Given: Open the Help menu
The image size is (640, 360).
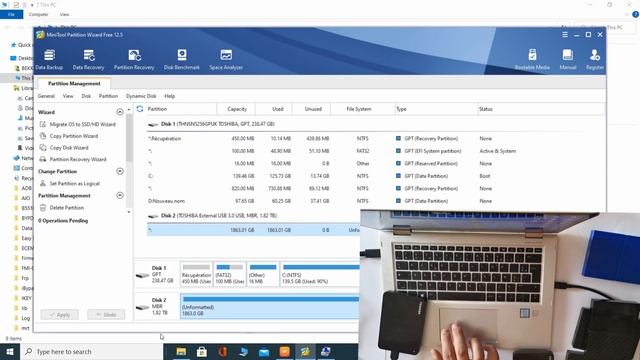Looking at the screenshot, I should pyautogui.click(x=169, y=96).
